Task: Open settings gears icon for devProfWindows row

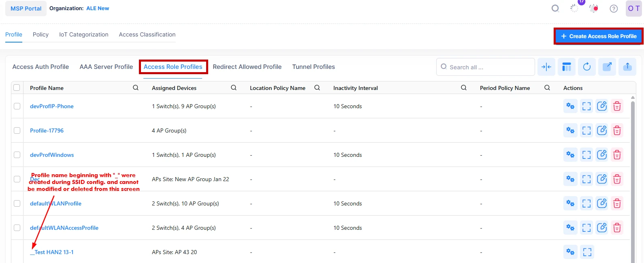Action: click(x=570, y=155)
